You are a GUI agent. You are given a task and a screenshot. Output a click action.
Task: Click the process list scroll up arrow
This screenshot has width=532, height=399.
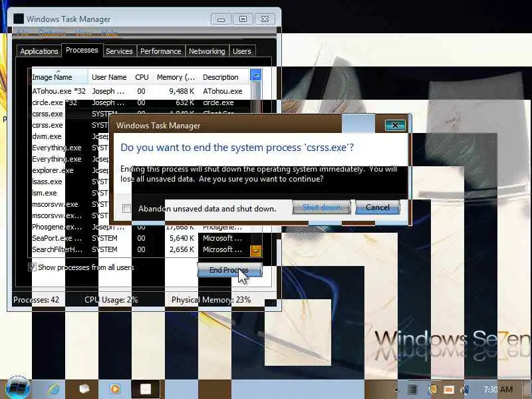pos(255,75)
